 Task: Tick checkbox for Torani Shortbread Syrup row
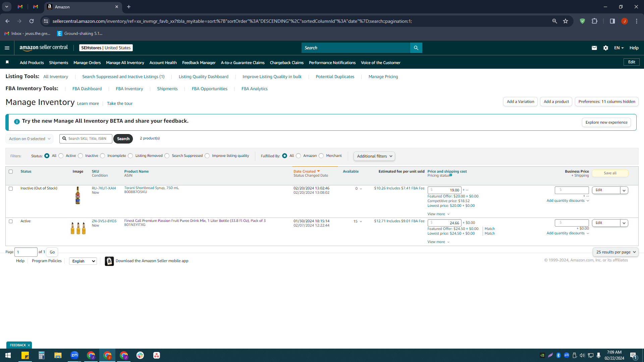click(11, 189)
